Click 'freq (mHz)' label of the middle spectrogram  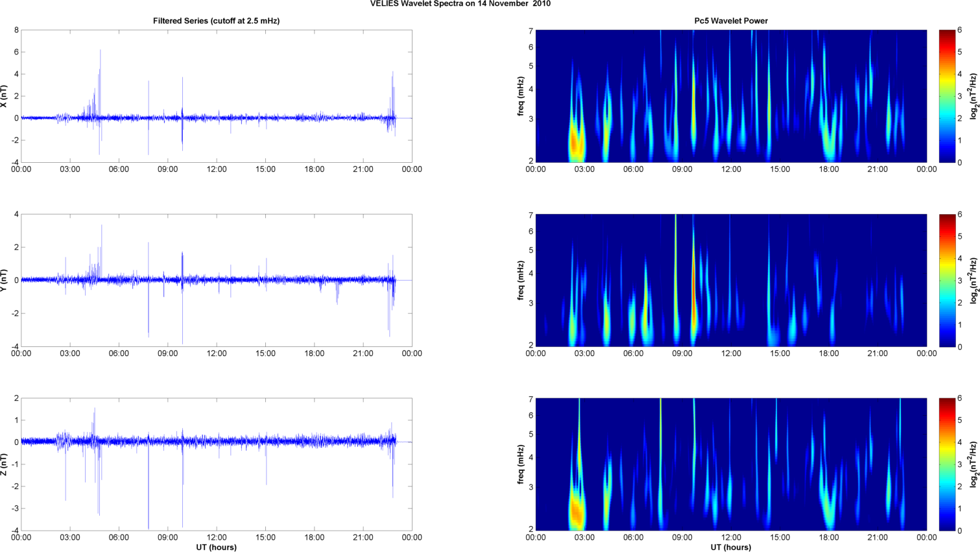coord(521,280)
